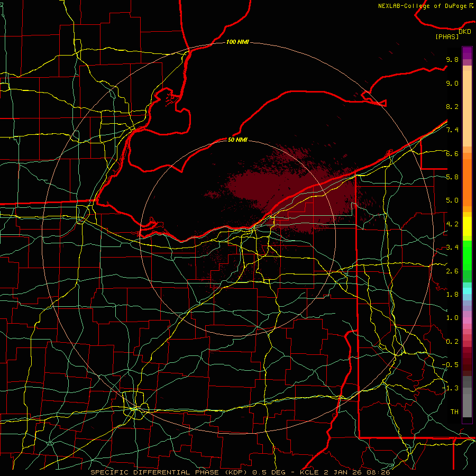Click the 1.8 scale value
The width and height of the screenshot is (476, 476).
pos(452,295)
